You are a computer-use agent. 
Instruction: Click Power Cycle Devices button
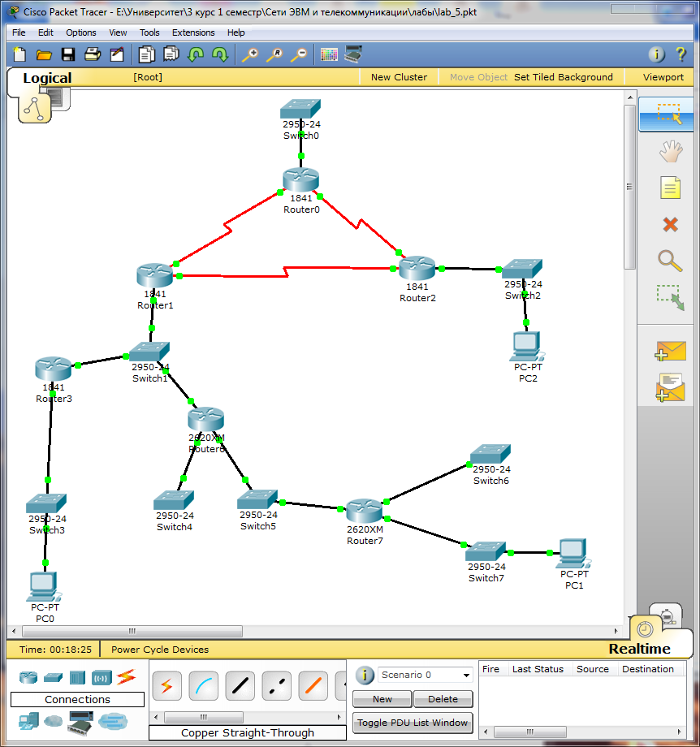click(160, 650)
